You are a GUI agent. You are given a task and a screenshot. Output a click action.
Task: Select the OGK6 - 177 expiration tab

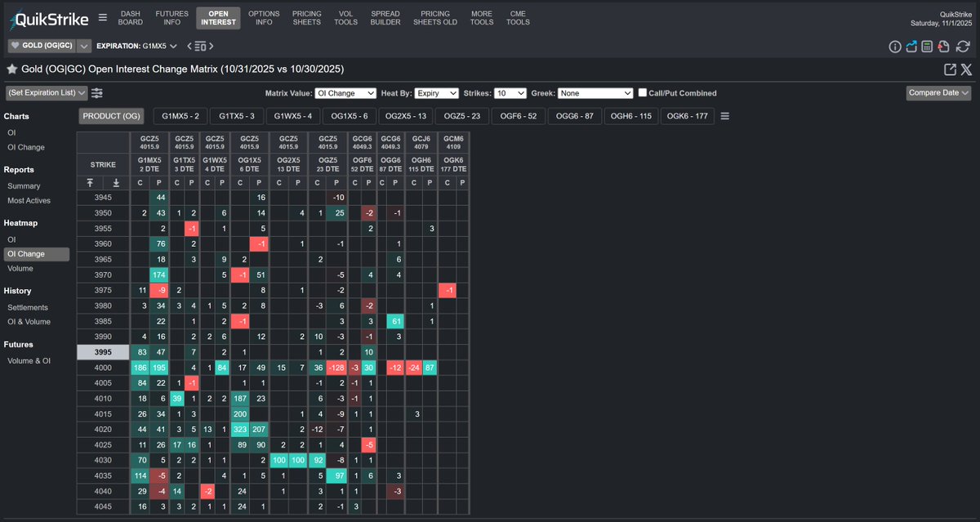[688, 116]
